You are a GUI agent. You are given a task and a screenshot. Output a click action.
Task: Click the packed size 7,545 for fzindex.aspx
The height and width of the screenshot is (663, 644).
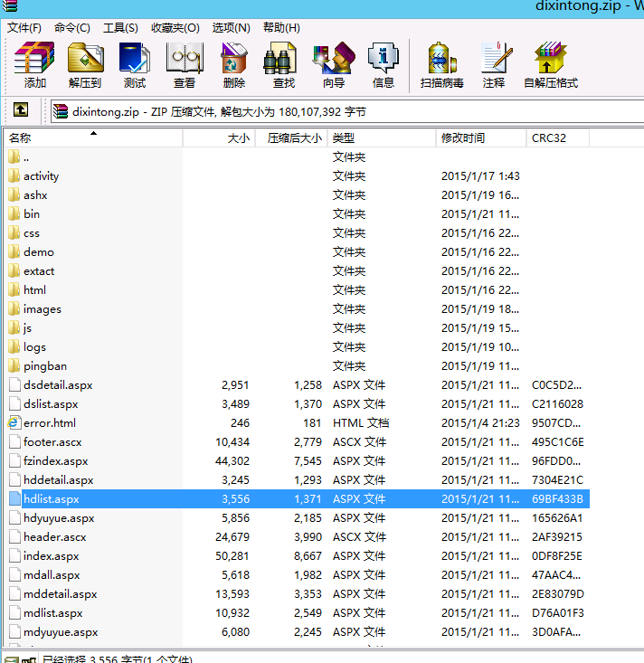point(308,461)
